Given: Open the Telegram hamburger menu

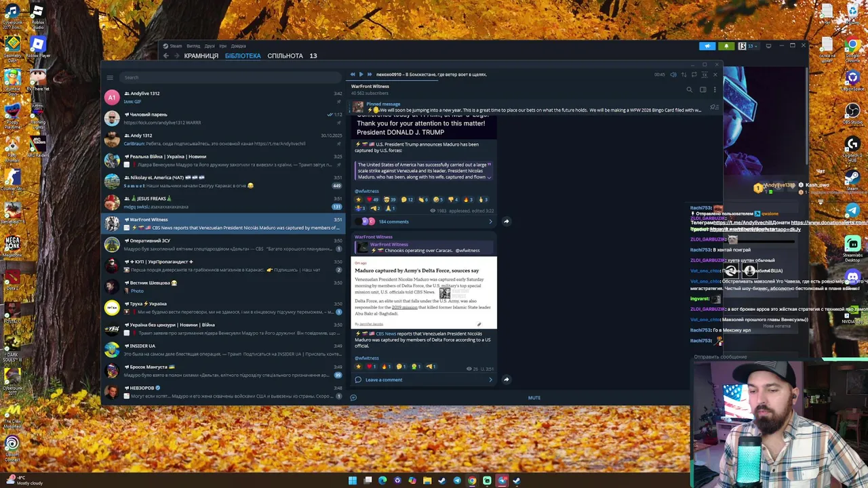Looking at the screenshot, I should pos(110,77).
